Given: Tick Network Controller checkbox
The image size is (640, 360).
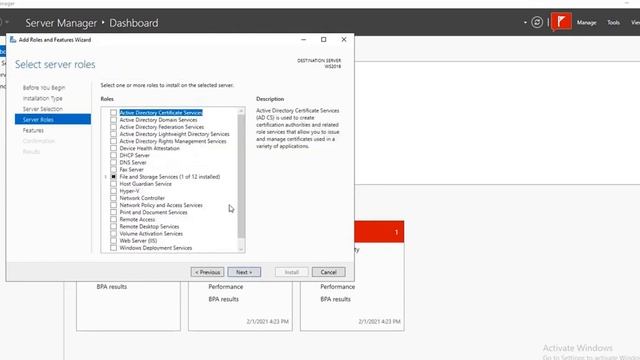Looking at the screenshot, I should [x=113, y=198].
